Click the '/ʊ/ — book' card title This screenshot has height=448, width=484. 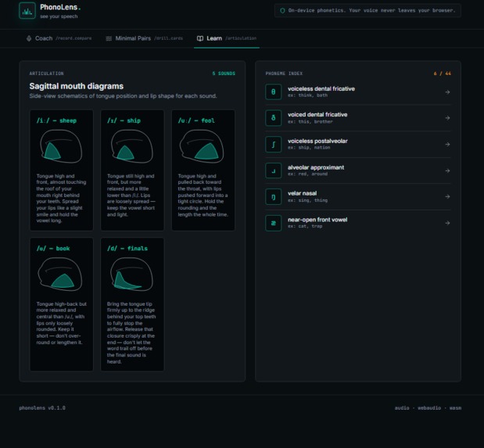click(53, 248)
